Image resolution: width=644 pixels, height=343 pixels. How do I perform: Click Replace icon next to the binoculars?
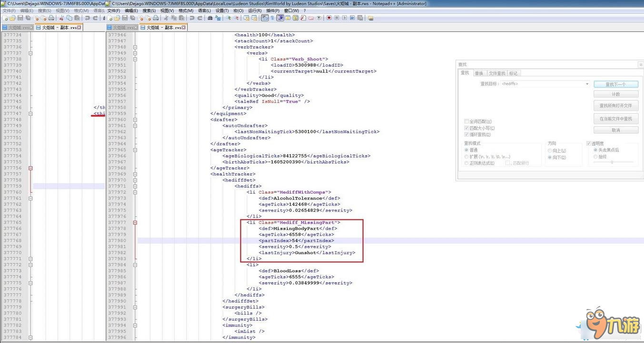[218, 18]
